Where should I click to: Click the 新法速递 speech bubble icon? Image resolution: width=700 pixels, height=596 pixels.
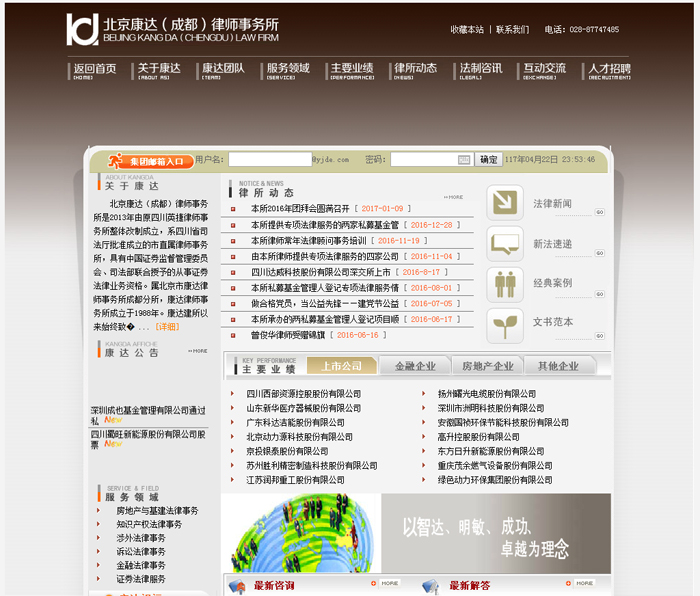point(504,244)
